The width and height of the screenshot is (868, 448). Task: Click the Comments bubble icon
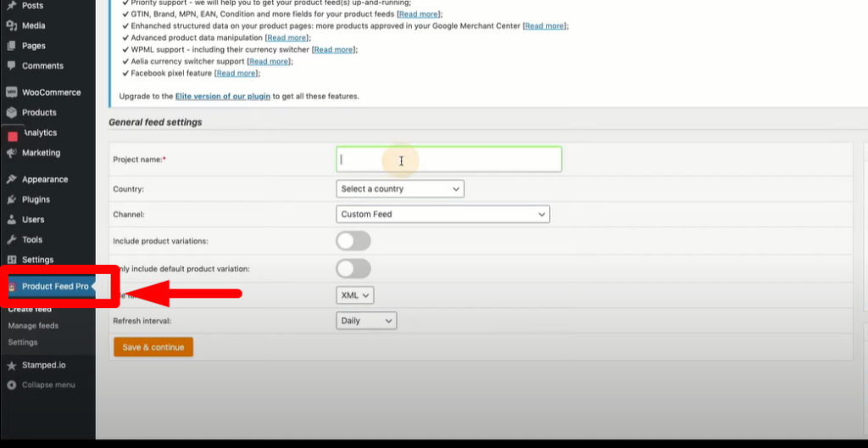coord(11,65)
